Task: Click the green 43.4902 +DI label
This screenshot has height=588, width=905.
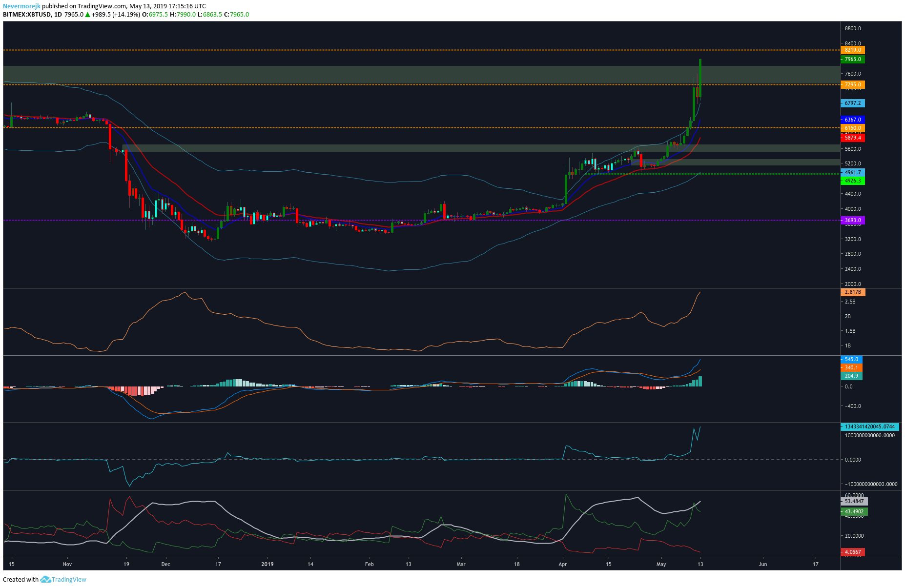Action: click(x=854, y=512)
